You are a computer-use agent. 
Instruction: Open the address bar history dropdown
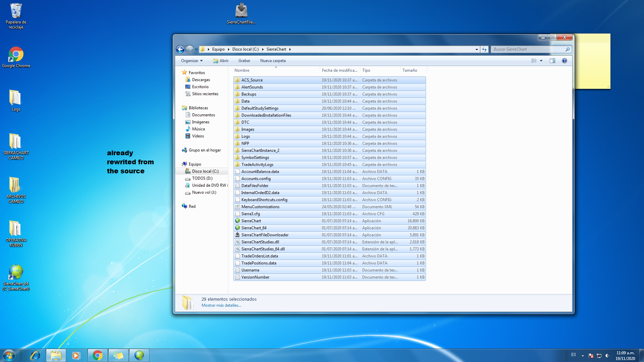477,49
